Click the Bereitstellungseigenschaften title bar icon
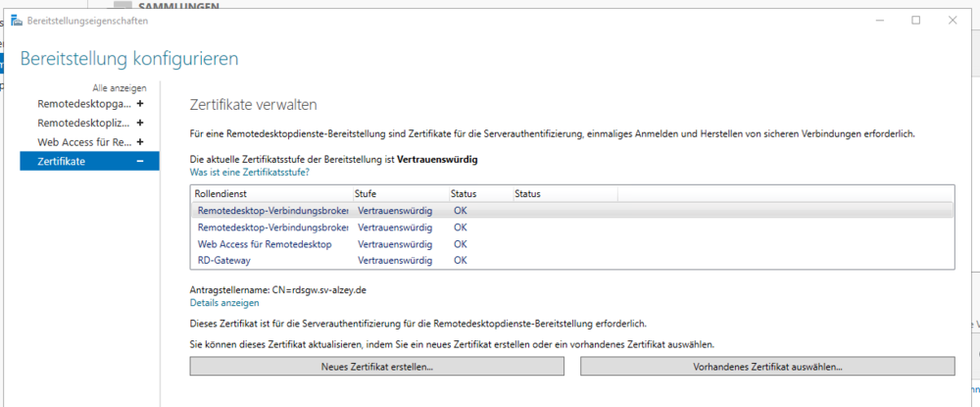The image size is (980, 407). pos(17,20)
